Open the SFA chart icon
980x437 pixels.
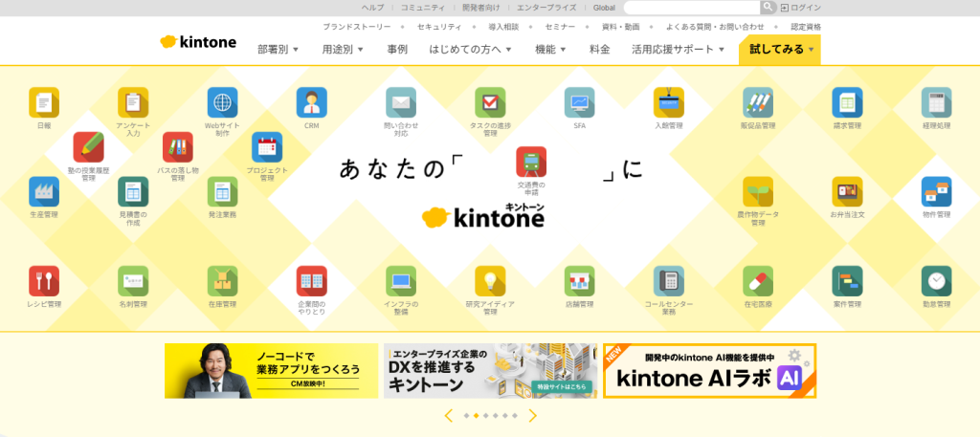click(x=579, y=102)
